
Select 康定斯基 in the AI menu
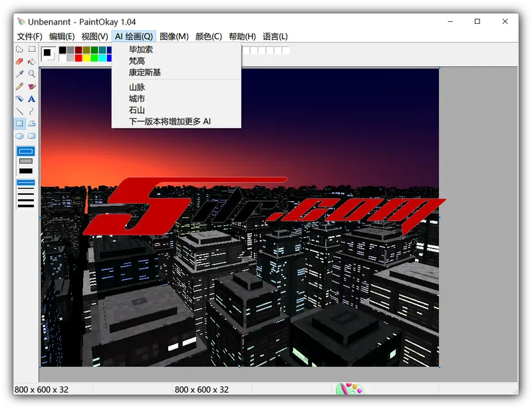point(176,72)
